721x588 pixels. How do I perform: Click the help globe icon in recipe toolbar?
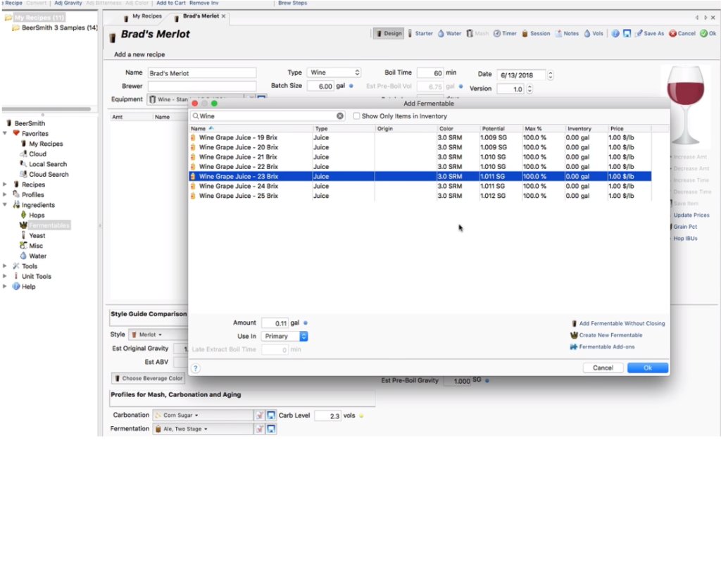[615, 34]
